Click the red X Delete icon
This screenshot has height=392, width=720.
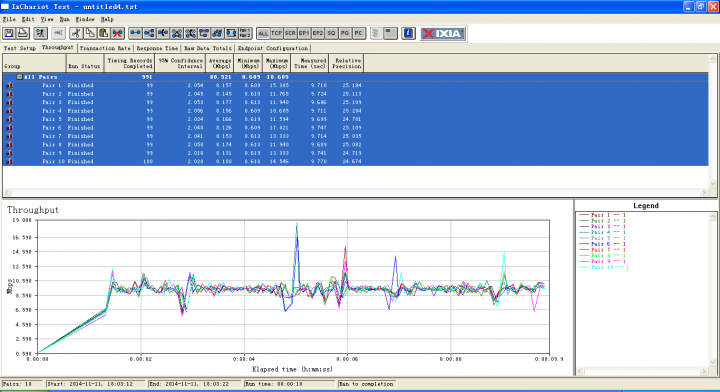tap(118, 33)
